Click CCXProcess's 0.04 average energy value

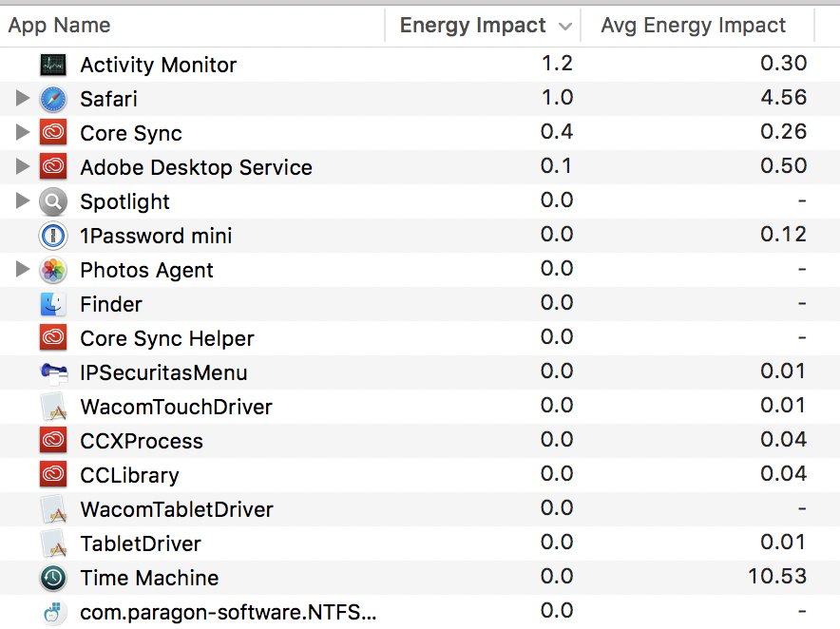point(784,440)
